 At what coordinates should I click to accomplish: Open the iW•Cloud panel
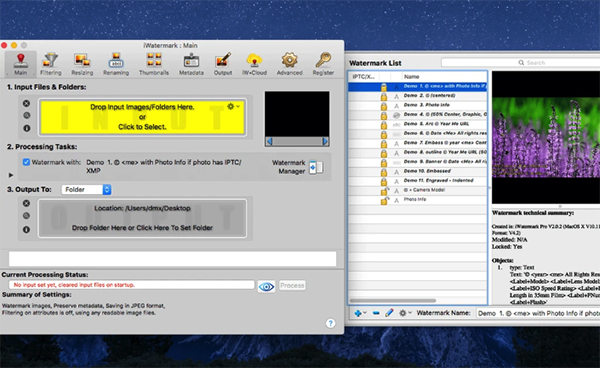tap(254, 64)
